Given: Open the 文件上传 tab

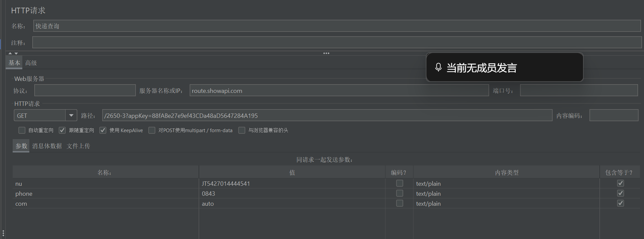Looking at the screenshot, I should coord(78,146).
